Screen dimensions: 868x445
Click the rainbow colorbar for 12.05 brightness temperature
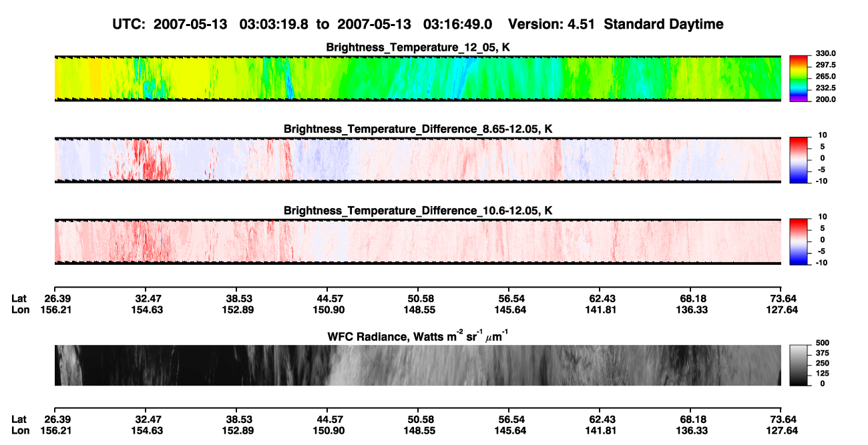[799, 79]
